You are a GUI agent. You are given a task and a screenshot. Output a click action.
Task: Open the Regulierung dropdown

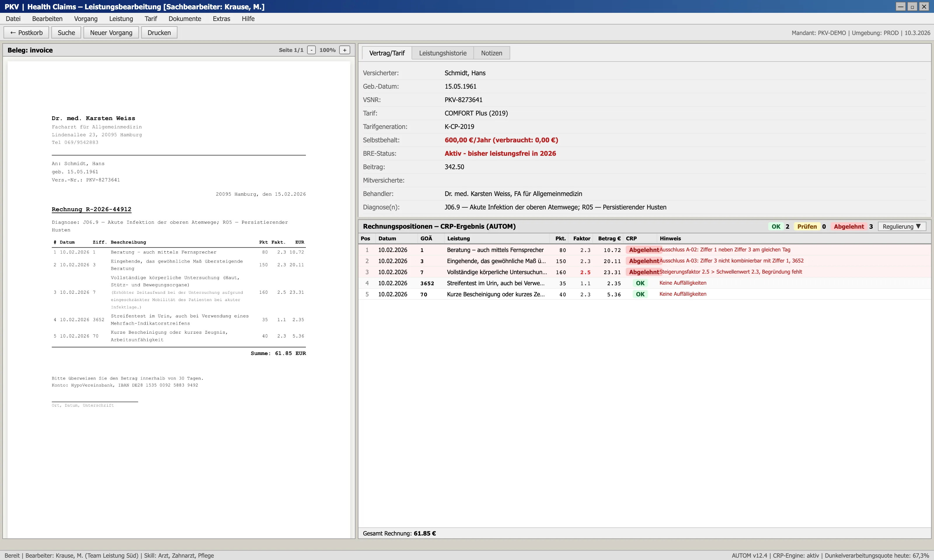click(x=902, y=226)
